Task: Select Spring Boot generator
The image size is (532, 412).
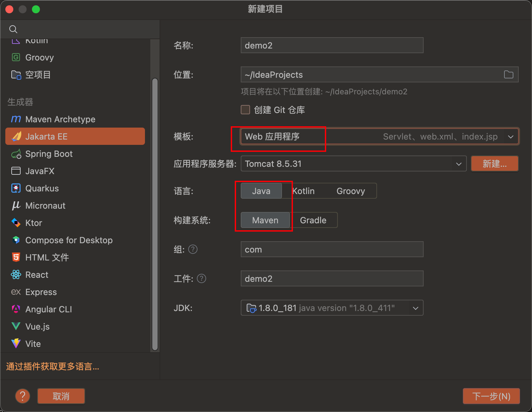Action: tap(75, 154)
